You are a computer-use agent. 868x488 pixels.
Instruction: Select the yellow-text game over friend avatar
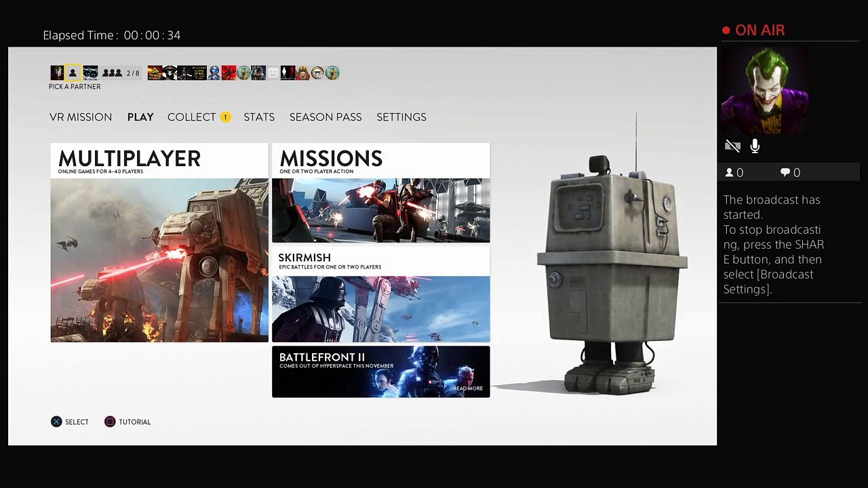pos(199,73)
